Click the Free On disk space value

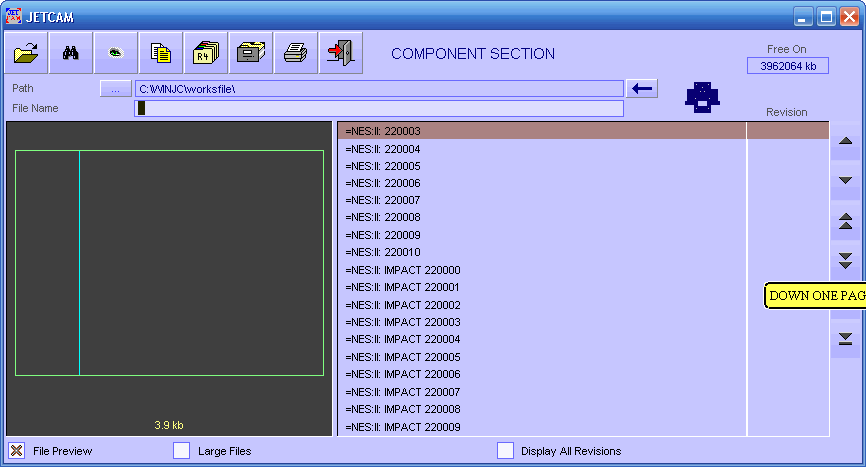[x=788, y=66]
